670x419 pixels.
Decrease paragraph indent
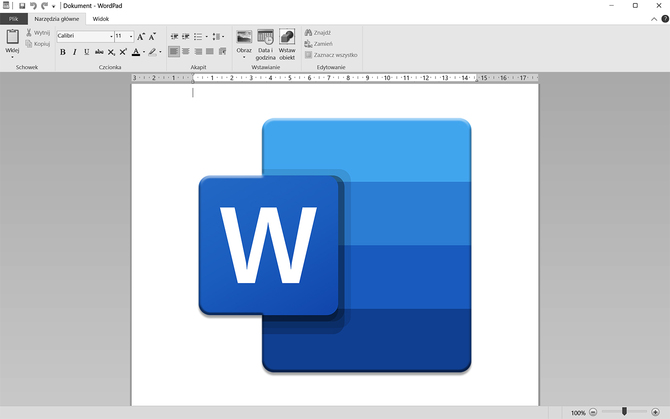174,37
